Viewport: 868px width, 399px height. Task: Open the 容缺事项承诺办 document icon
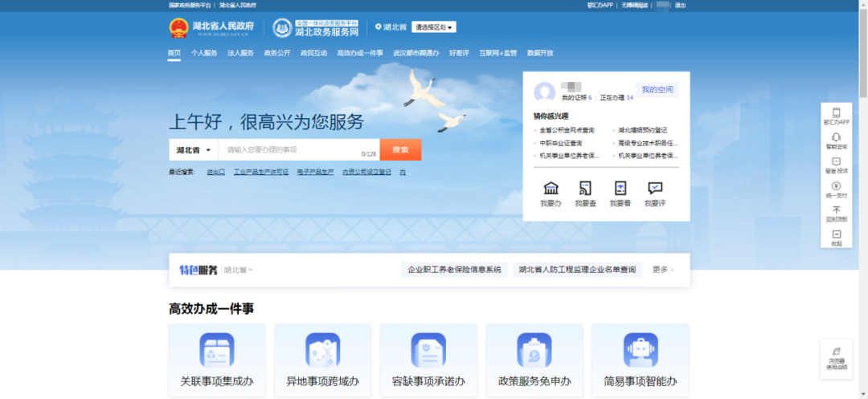428,350
